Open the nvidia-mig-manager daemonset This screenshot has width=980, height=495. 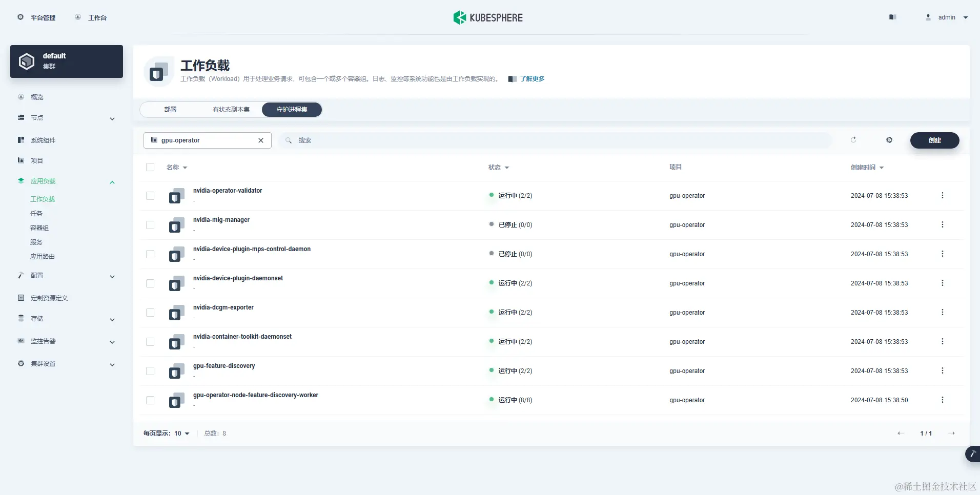[221, 220]
